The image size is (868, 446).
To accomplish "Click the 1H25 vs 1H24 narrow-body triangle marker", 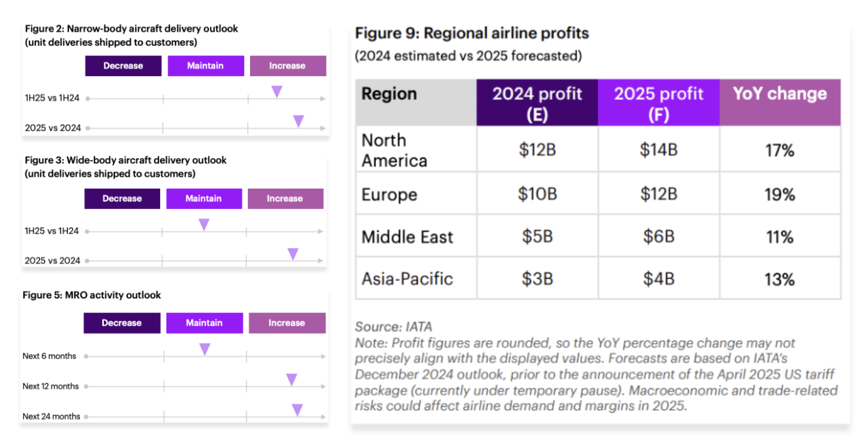I will point(277,92).
